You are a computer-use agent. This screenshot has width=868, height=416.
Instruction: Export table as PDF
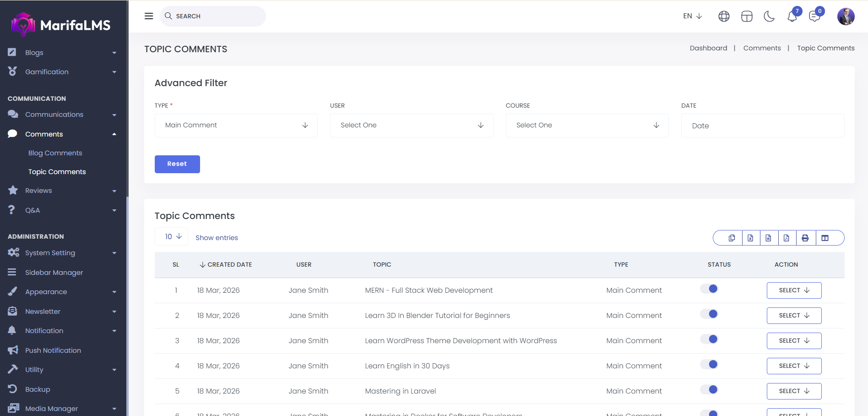point(786,238)
